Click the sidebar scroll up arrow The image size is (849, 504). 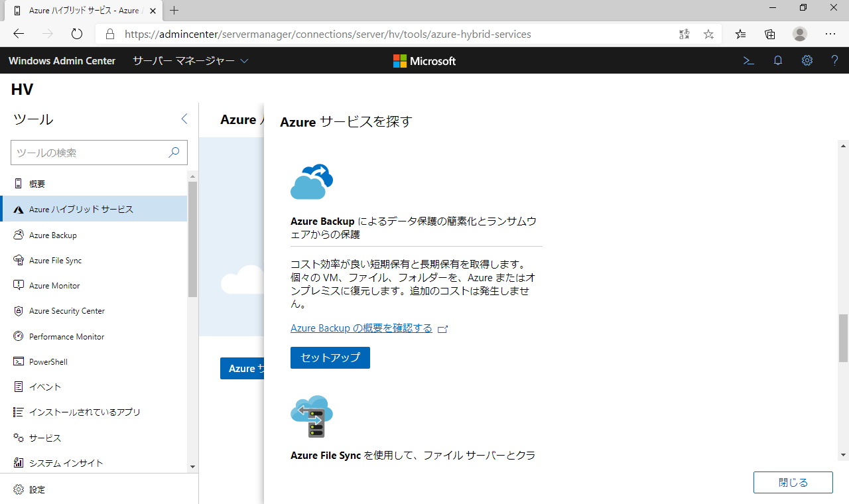click(x=193, y=176)
